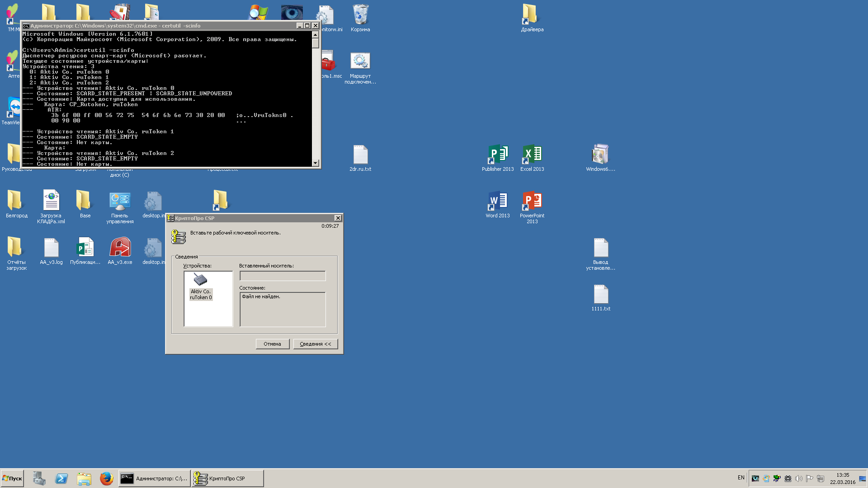Launch Firefox from the taskbar
This screenshot has height=488, width=868.
[x=106, y=478]
